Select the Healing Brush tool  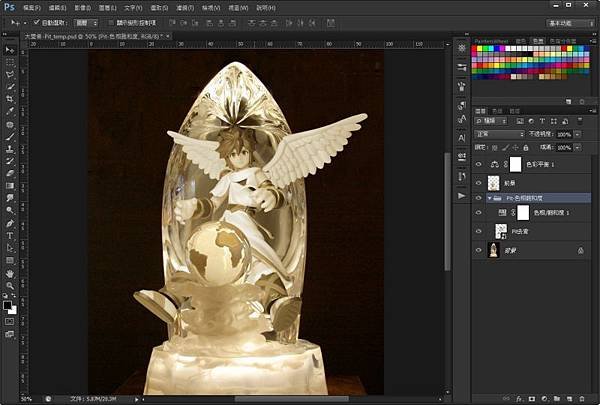(x=10, y=124)
